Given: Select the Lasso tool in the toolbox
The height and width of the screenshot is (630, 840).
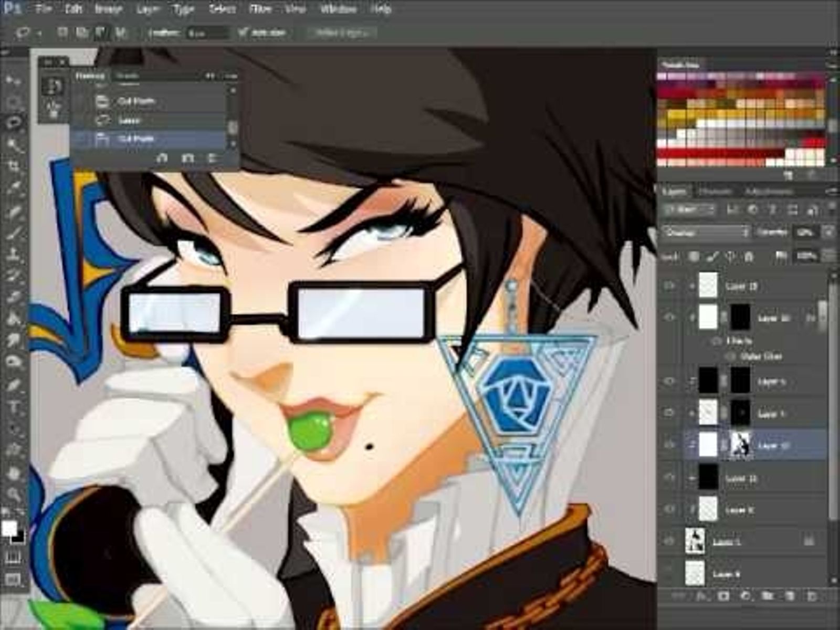Looking at the screenshot, I should pyautogui.click(x=14, y=123).
